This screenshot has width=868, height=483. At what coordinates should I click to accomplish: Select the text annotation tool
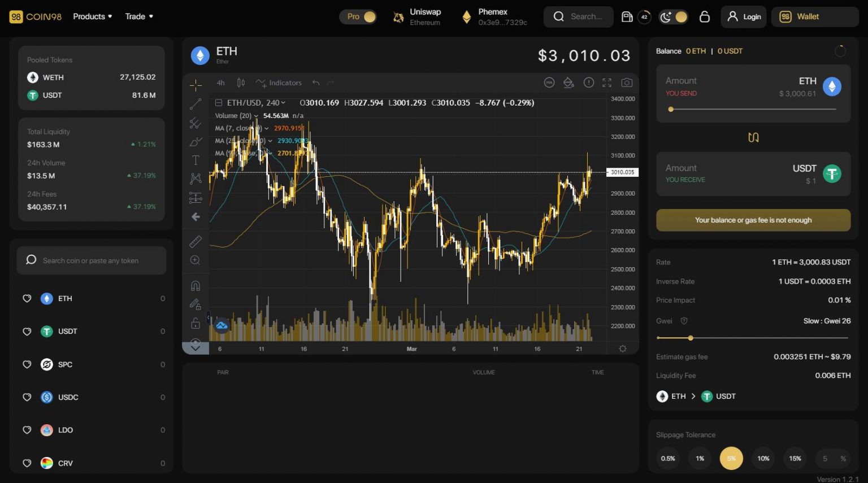click(196, 160)
